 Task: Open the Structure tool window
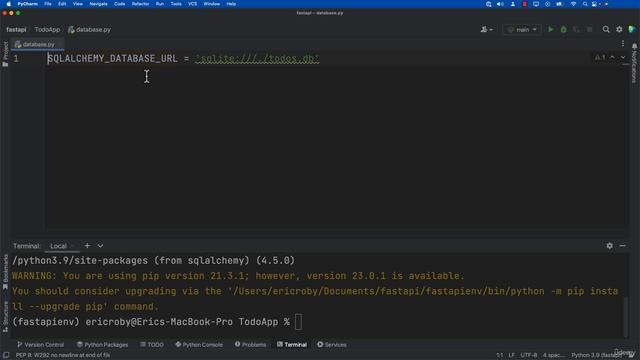(5, 317)
